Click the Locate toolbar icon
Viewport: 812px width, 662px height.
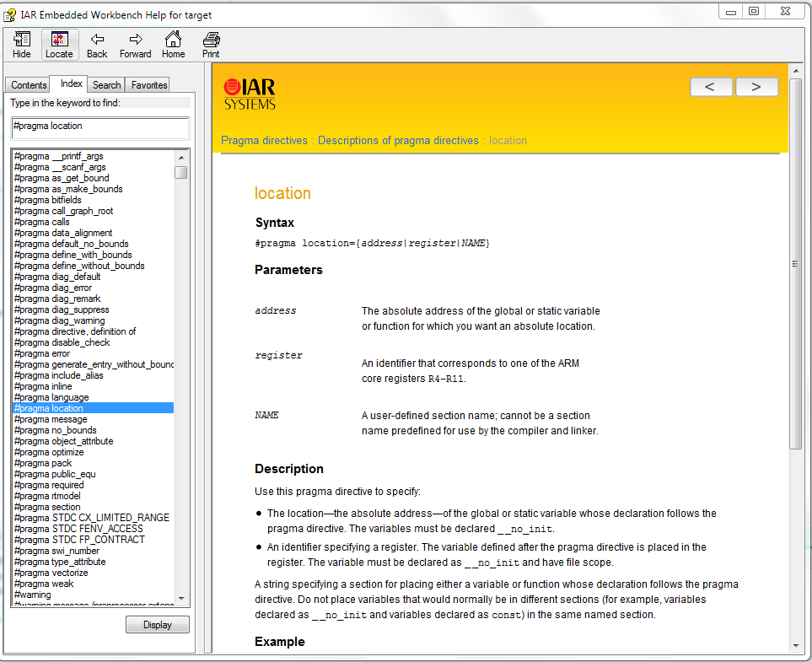click(x=60, y=45)
